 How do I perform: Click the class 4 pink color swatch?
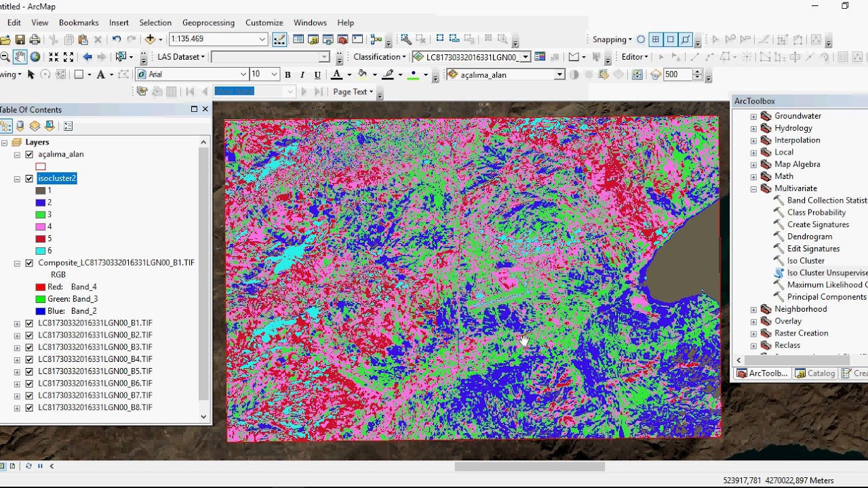[41, 227]
